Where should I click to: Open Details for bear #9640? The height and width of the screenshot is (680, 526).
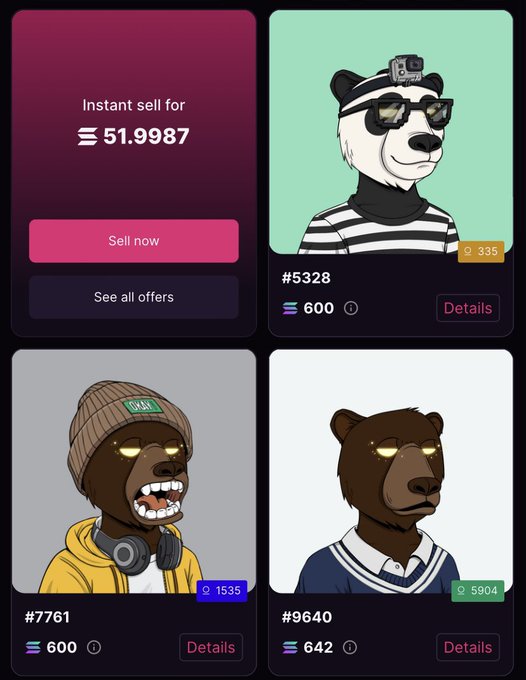click(x=468, y=647)
